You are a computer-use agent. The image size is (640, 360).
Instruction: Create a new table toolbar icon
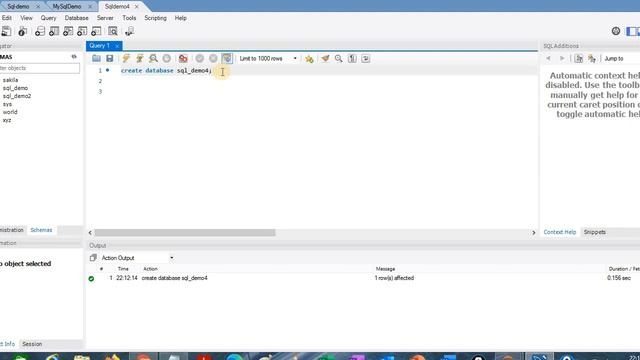tap(54, 31)
